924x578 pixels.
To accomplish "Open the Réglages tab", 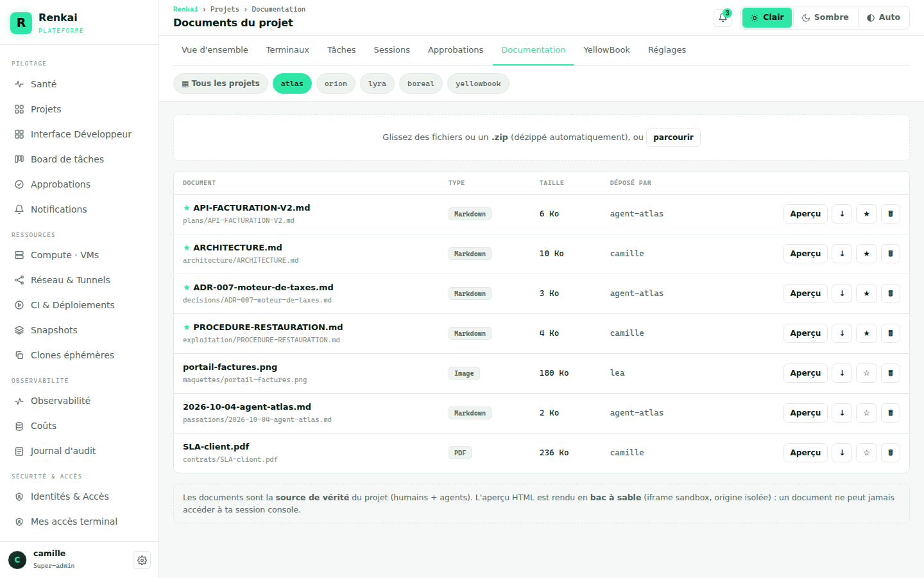I will (x=667, y=50).
